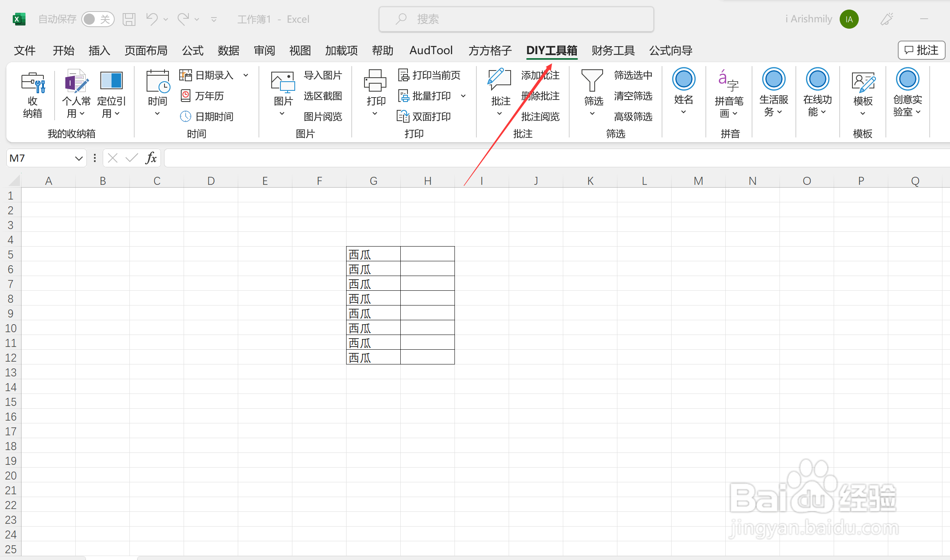The width and height of the screenshot is (950, 560).
Task: Open the 图片 picture tool icon
Action: 283,82
